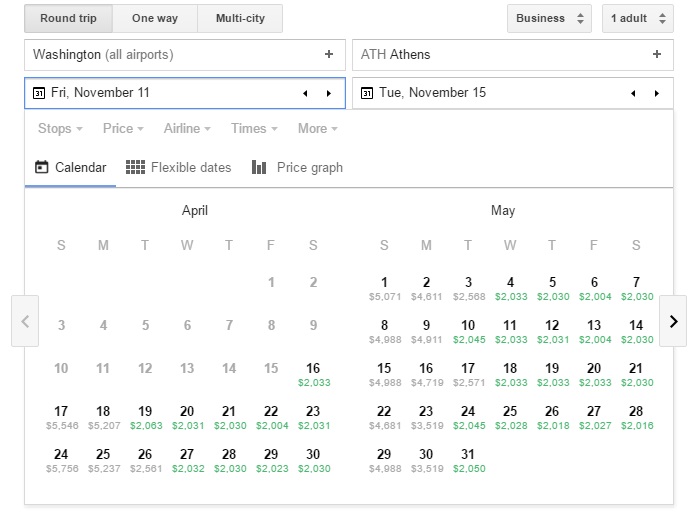Open the Price graph tab
The height and width of the screenshot is (516, 691).
pos(297,167)
